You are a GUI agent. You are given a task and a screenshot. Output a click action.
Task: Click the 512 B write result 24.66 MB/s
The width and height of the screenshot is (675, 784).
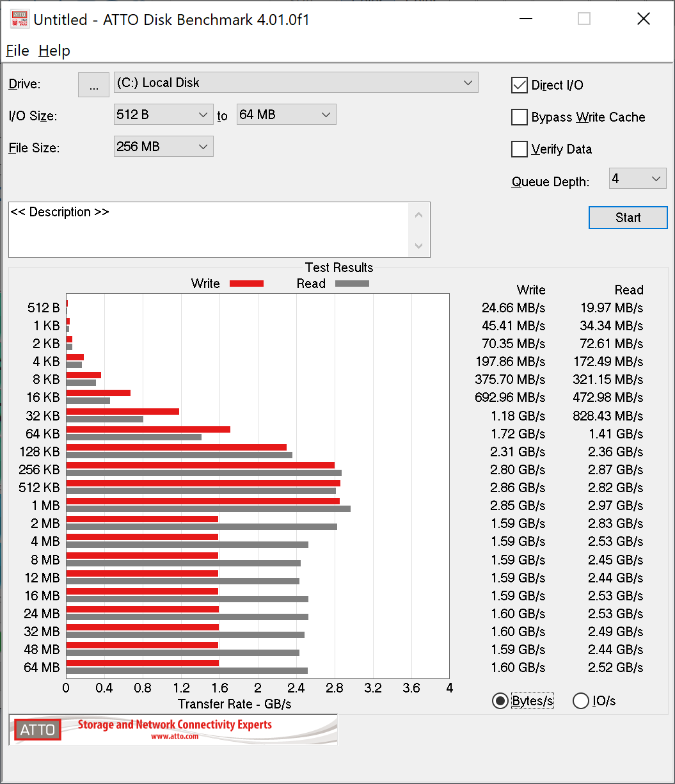[514, 308]
